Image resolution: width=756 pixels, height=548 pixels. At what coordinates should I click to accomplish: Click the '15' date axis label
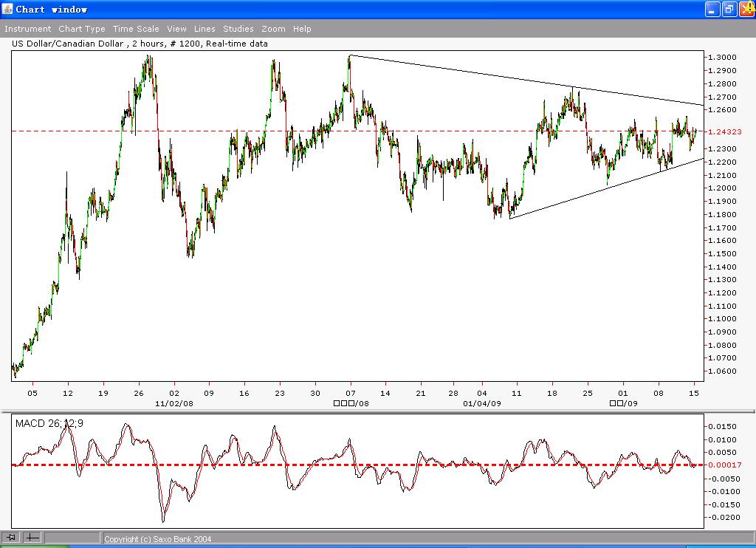694,393
